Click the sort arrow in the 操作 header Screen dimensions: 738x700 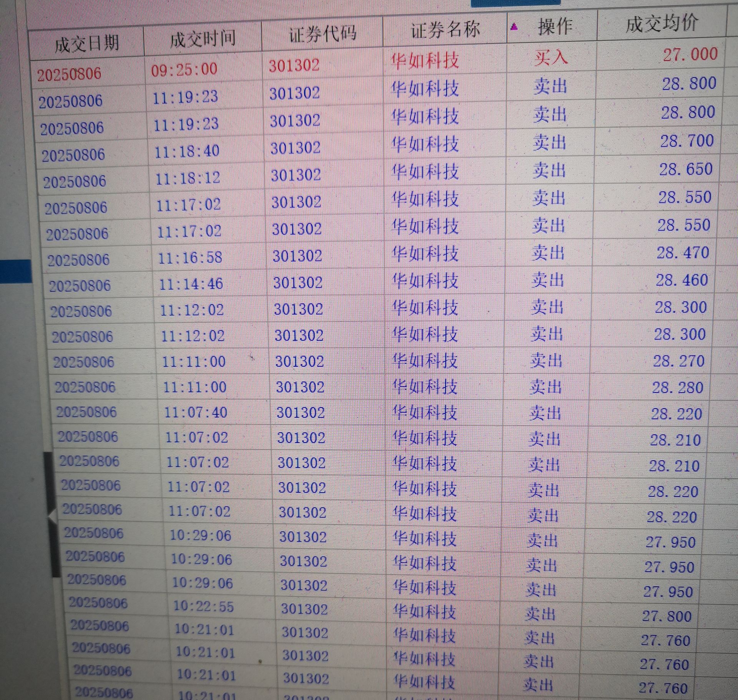514,27
